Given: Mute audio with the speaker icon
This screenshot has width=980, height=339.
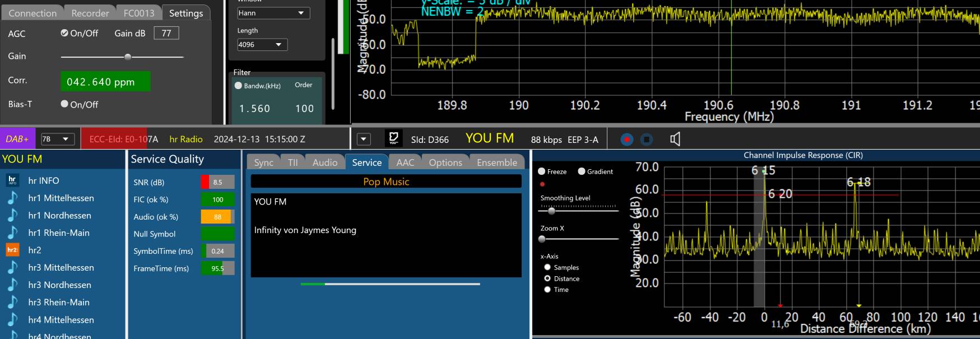Looking at the screenshot, I should 675,140.
